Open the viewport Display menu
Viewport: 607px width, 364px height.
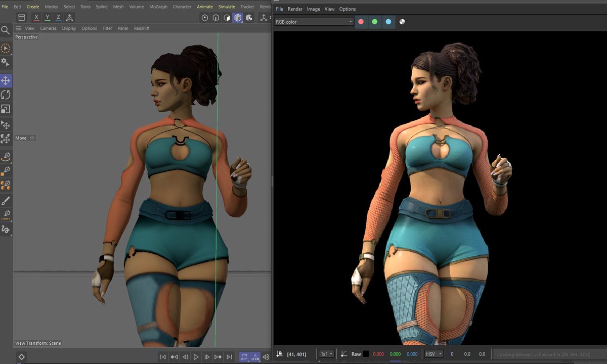click(69, 28)
